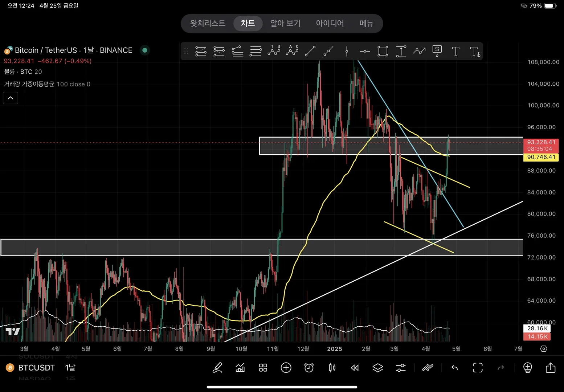Viewport: 564px width, 392px height.
Task: Open the 알아 보기 tab
Action: click(x=286, y=23)
